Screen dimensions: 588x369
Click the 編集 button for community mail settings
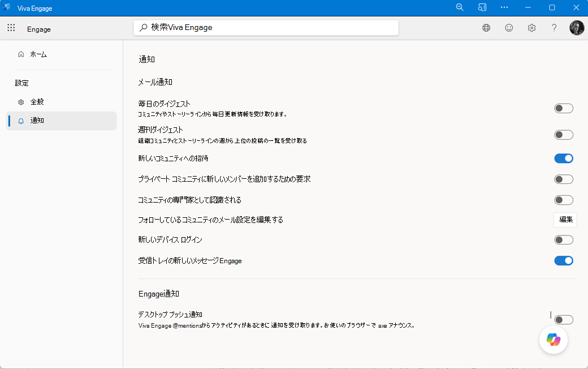(565, 220)
